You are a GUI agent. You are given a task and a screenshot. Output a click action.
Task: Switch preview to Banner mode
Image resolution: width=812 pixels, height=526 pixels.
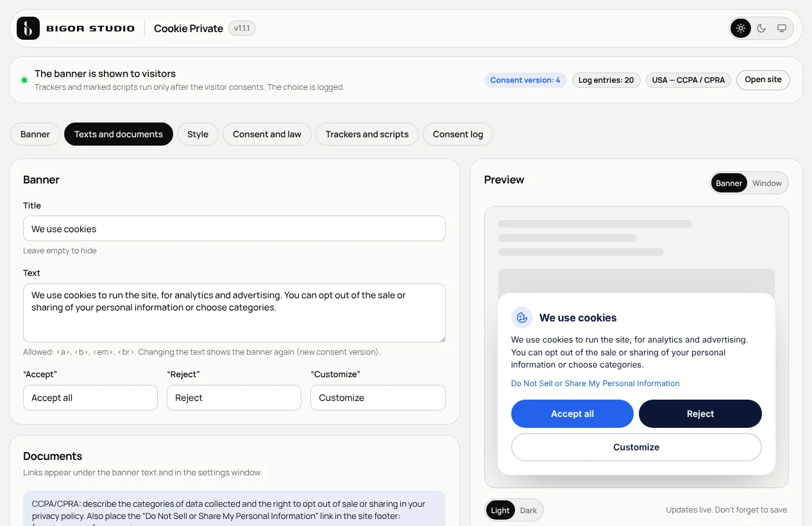[x=729, y=183]
